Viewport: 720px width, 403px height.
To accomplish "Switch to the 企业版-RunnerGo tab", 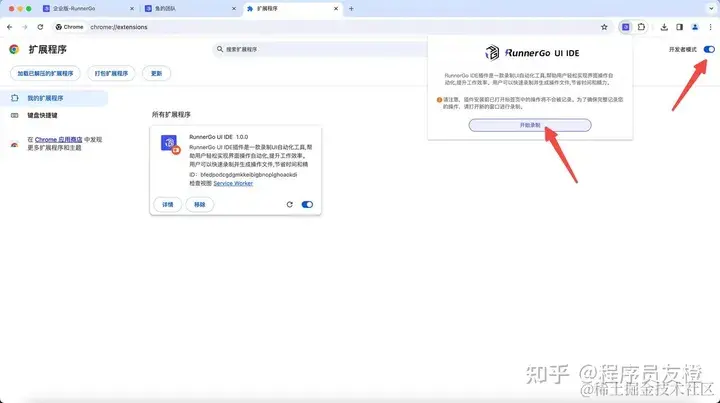I will click(x=87, y=8).
